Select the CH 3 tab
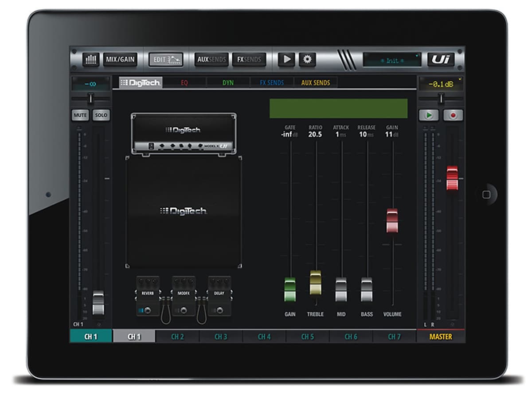This screenshot has width=532, height=395. (221, 336)
